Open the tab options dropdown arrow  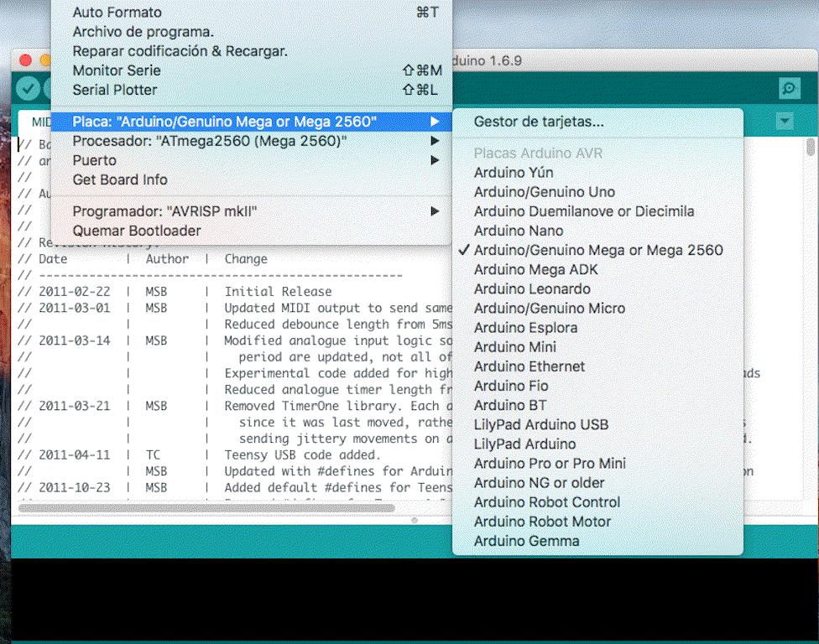[x=785, y=122]
